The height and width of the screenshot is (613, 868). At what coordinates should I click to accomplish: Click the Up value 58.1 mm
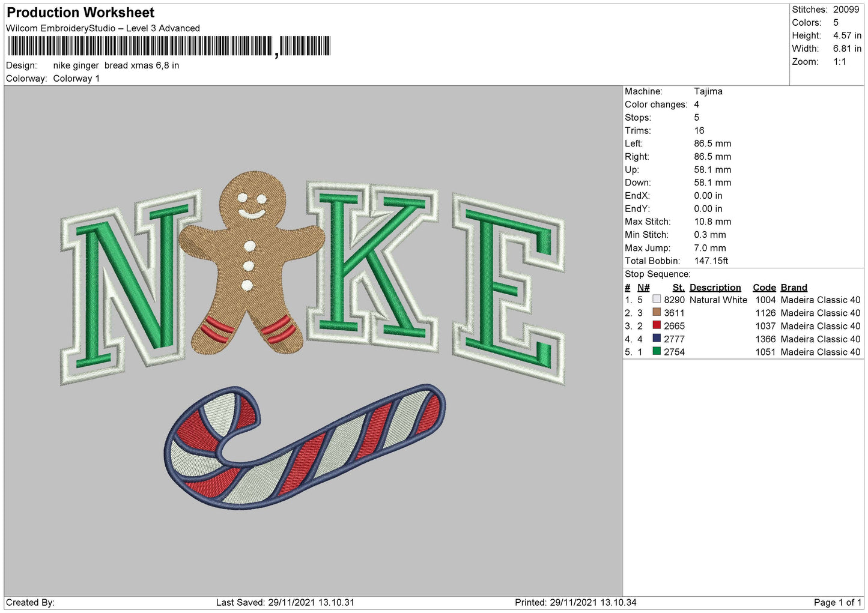(x=712, y=170)
